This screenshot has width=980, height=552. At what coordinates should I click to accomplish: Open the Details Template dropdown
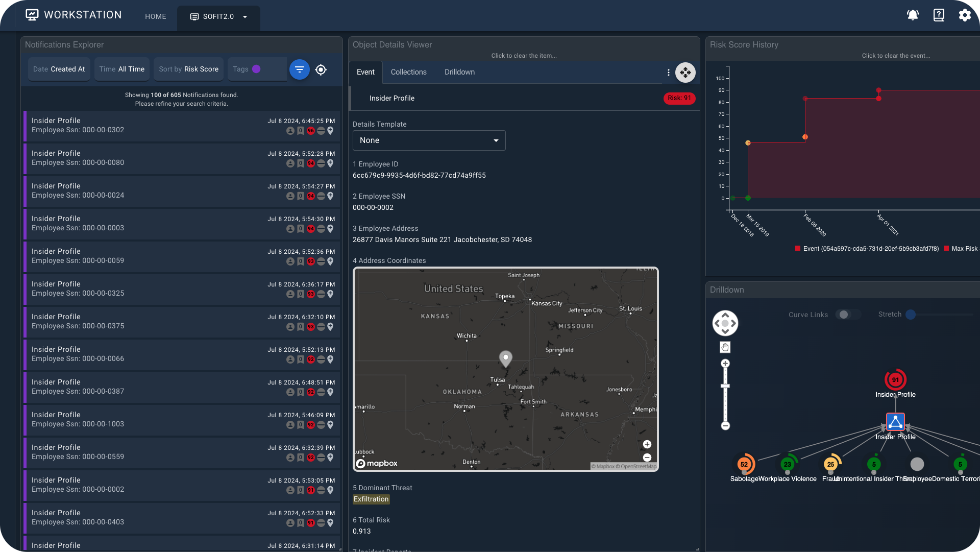point(428,140)
